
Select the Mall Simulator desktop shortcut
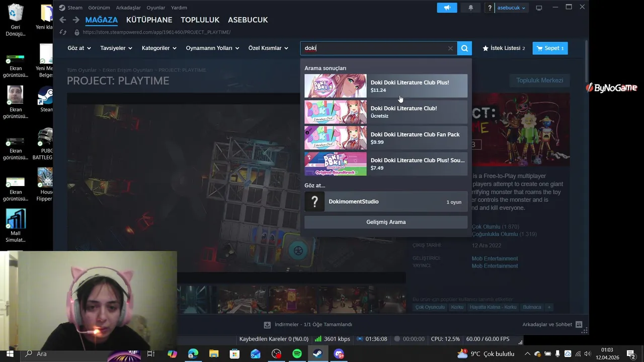click(16, 226)
